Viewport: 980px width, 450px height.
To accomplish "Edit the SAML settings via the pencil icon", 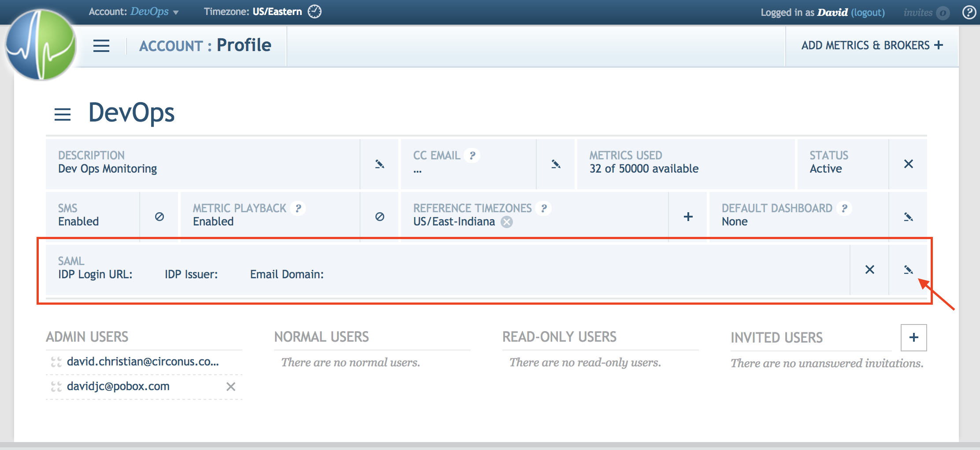I will pos(909,270).
